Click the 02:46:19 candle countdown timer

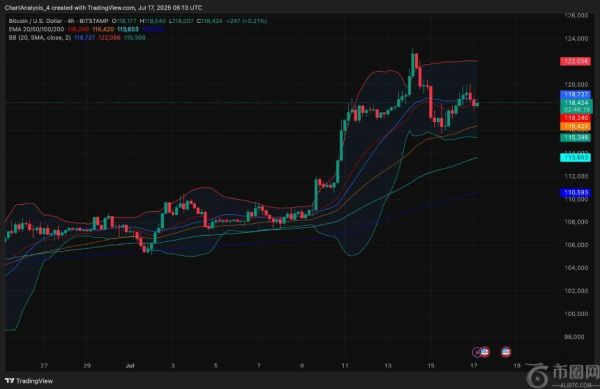[x=576, y=110]
